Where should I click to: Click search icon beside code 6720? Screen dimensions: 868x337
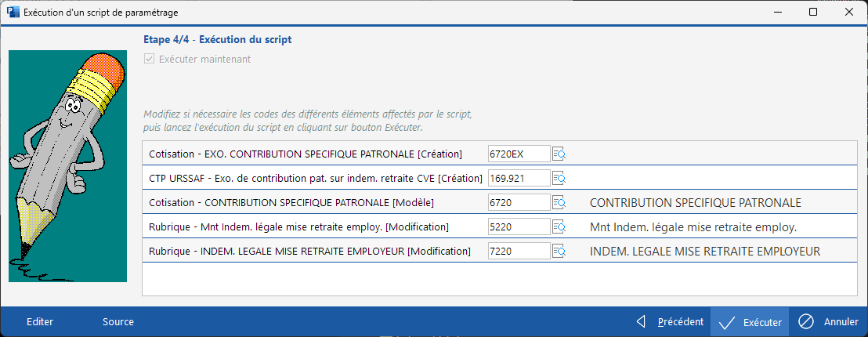559,202
